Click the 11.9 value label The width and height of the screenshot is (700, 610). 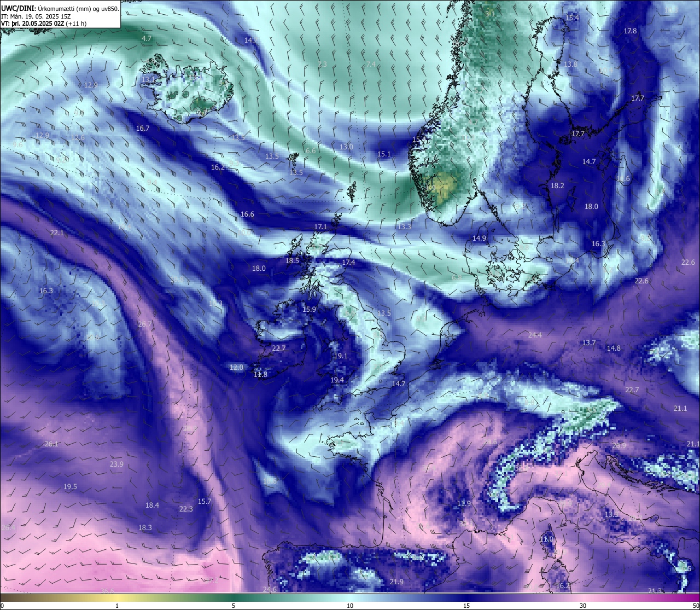pos(464,504)
